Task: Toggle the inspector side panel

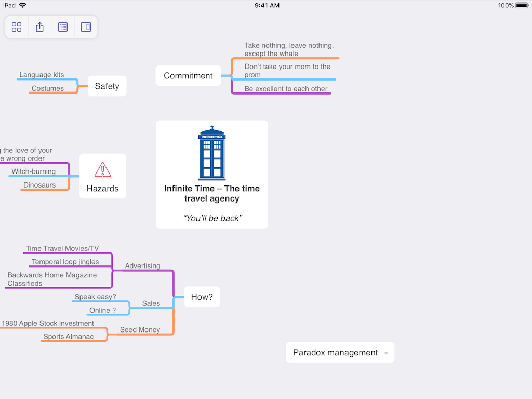Action: [x=86, y=27]
